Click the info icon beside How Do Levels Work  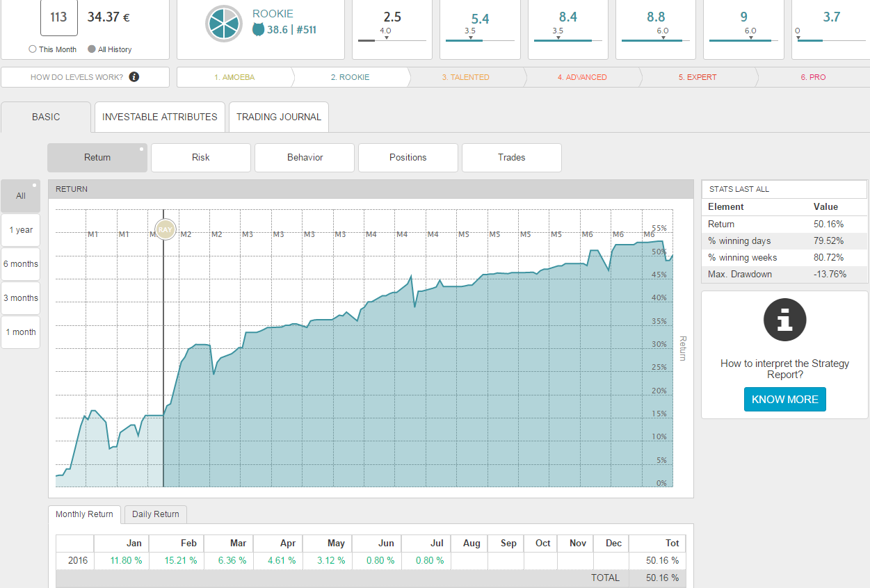pos(134,77)
